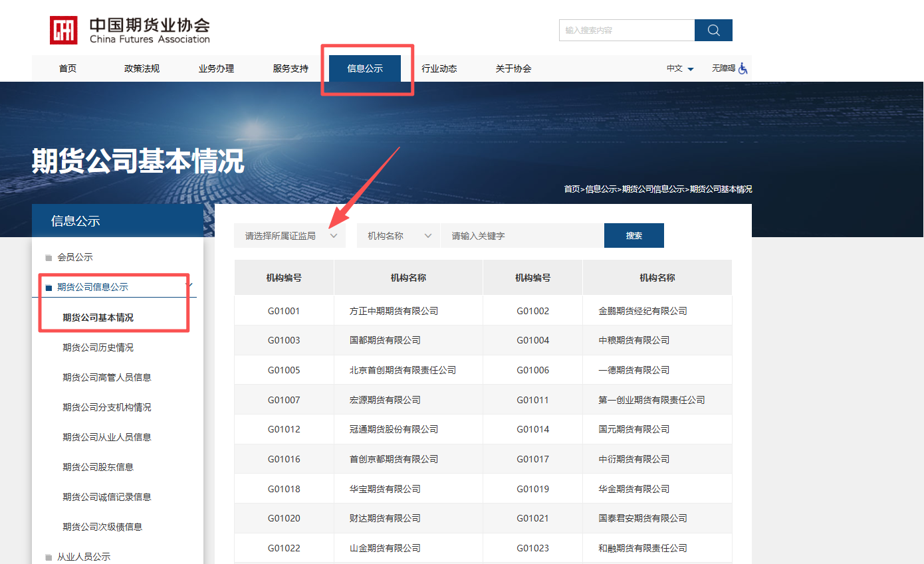Open the 行业动态 menu
924x564 pixels.
tap(439, 68)
